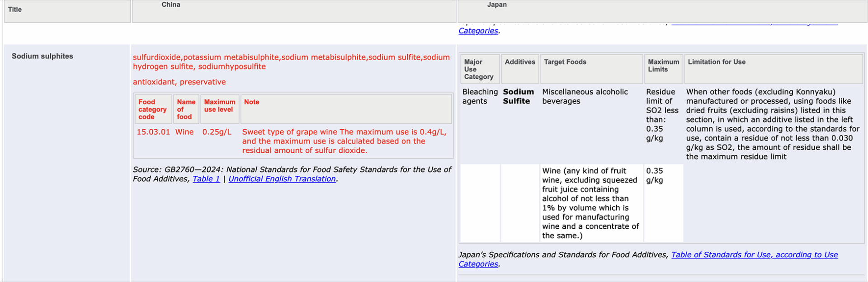
Task: Click the Maximum use level header
Action: pos(220,109)
